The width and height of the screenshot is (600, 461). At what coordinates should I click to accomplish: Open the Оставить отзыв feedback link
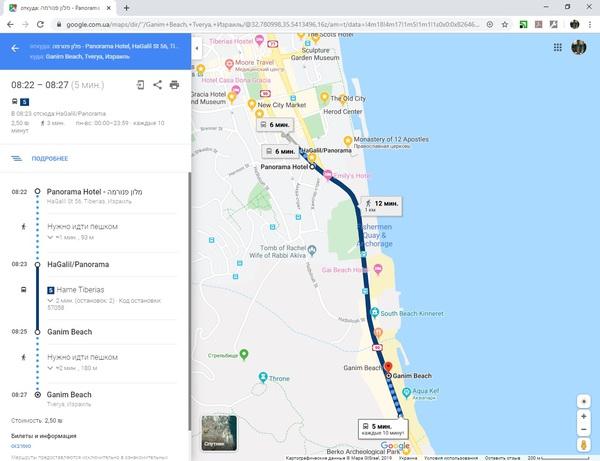[x=502, y=458]
